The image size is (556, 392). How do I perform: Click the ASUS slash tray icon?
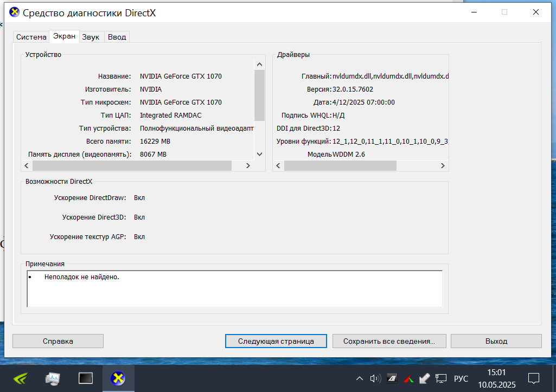click(392, 378)
